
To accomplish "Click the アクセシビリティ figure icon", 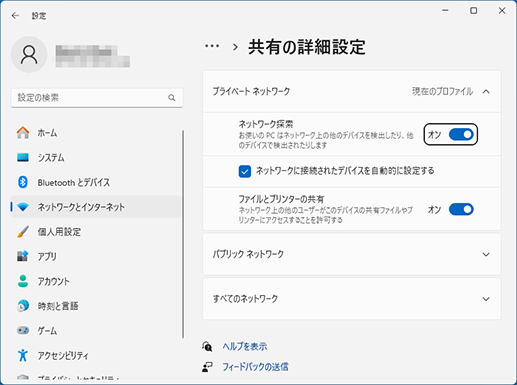I will (x=23, y=355).
